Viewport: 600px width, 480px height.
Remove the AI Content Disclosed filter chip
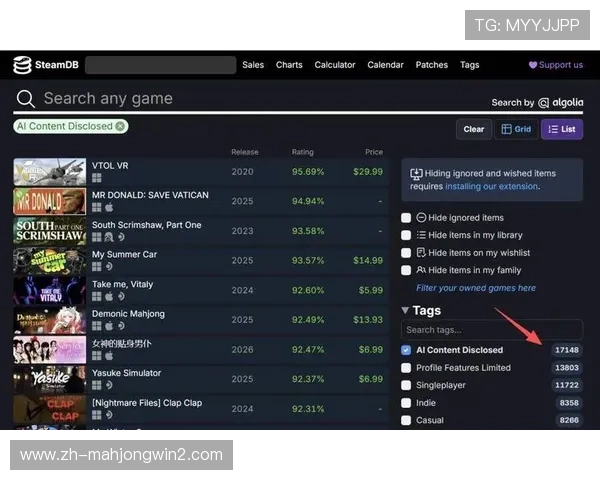[x=120, y=126]
